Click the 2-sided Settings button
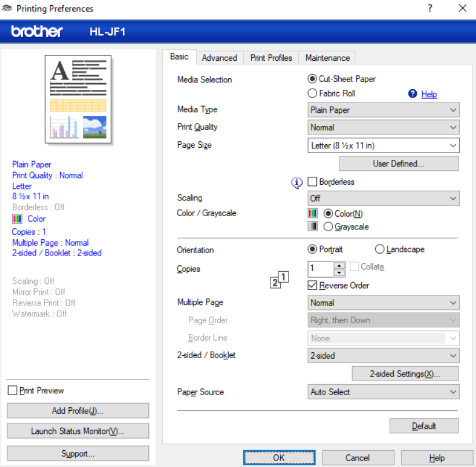Screen dimensions: 476x467 click(x=405, y=374)
